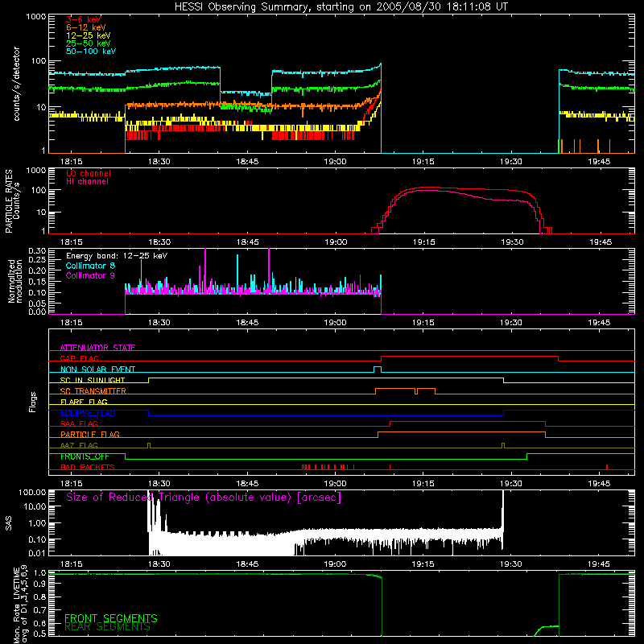Viewport: 644px width, 644px height.
Task: Select the orange '6-12 keV' legend label
Action: [x=86, y=27]
